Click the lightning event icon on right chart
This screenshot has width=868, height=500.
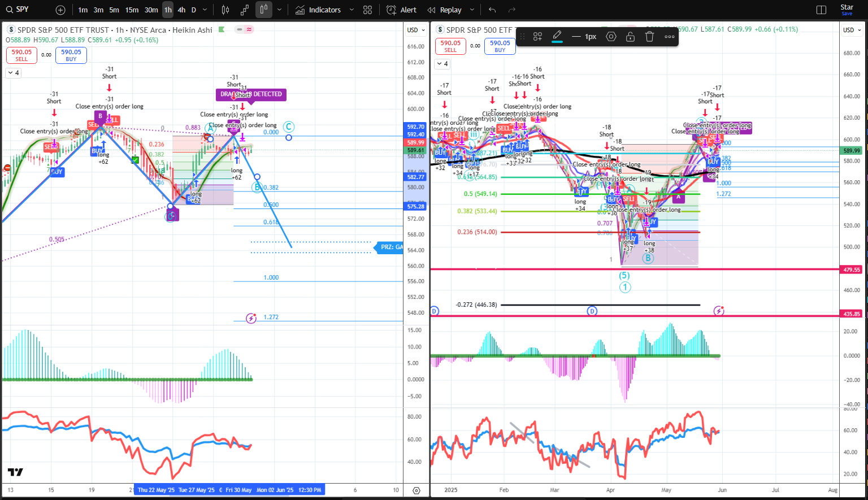click(x=719, y=311)
